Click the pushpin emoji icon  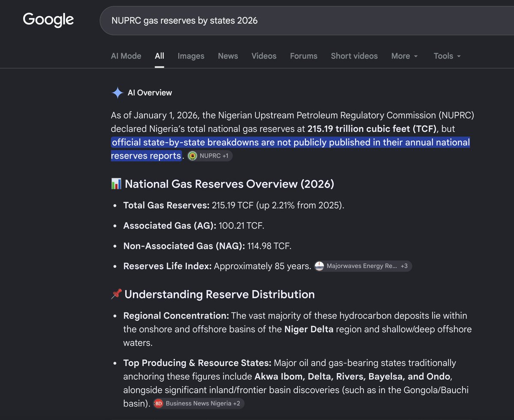116,294
